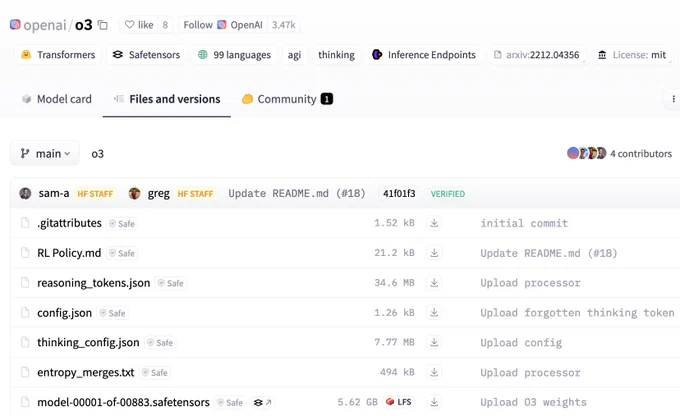The image size is (680, 416).
Task: Open sam-a's profile avatar
Action: pyautogui.click(x=25, y=193)
